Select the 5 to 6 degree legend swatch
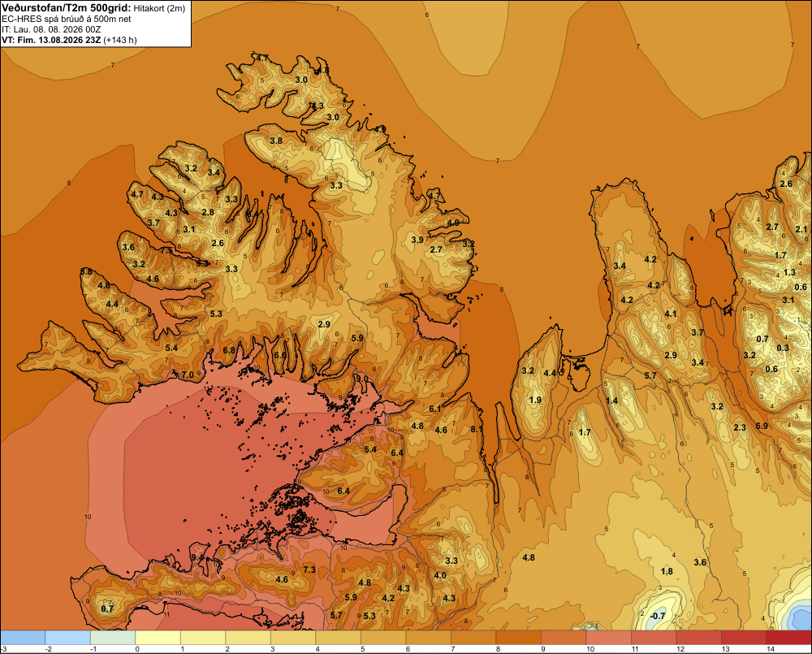The image size is (812, 654). [x=383, y=638]
